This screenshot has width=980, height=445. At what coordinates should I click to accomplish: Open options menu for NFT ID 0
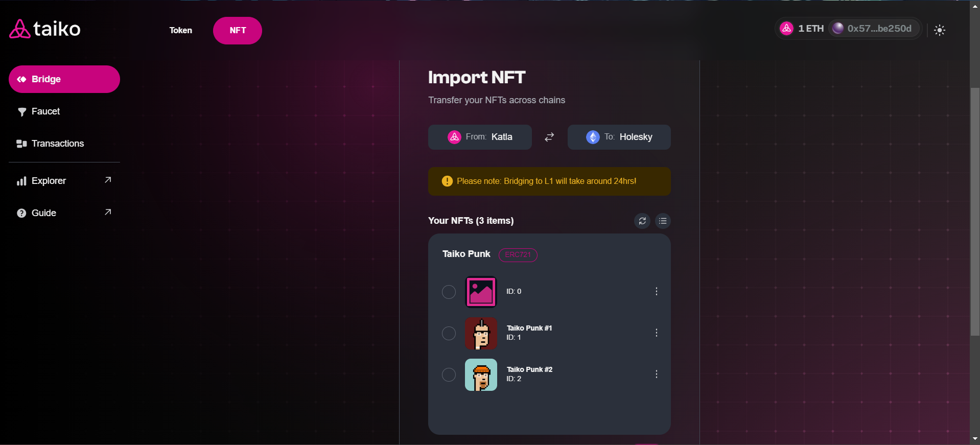click(x=656, y=291)
